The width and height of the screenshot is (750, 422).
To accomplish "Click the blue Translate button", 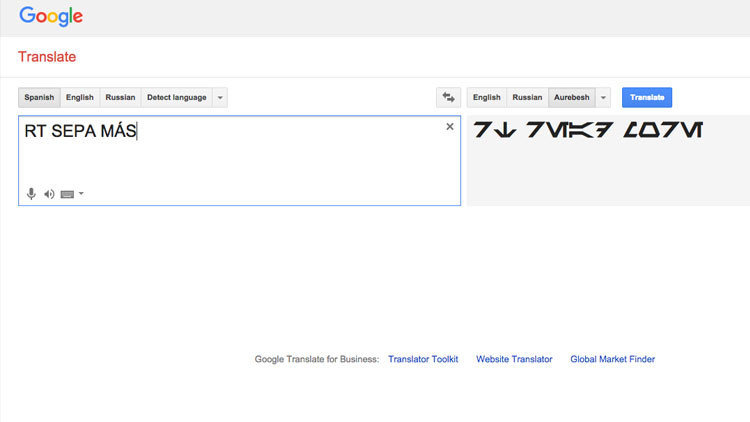I will tap(647, 97).
